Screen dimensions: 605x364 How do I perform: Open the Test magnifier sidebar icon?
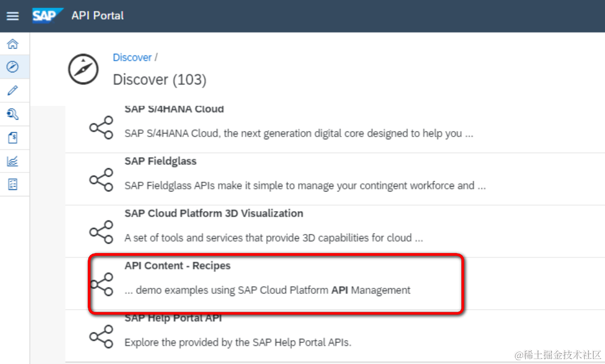(x=13, y=114)
